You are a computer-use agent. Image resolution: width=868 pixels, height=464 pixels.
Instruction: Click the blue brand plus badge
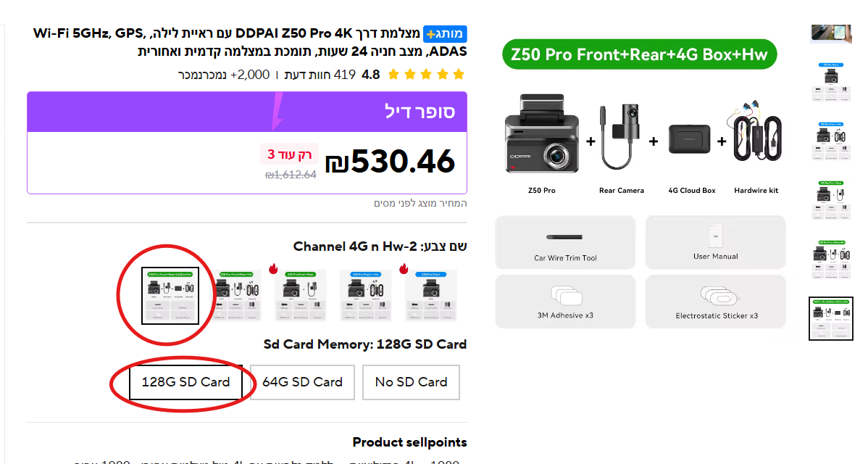coord(445,34)
